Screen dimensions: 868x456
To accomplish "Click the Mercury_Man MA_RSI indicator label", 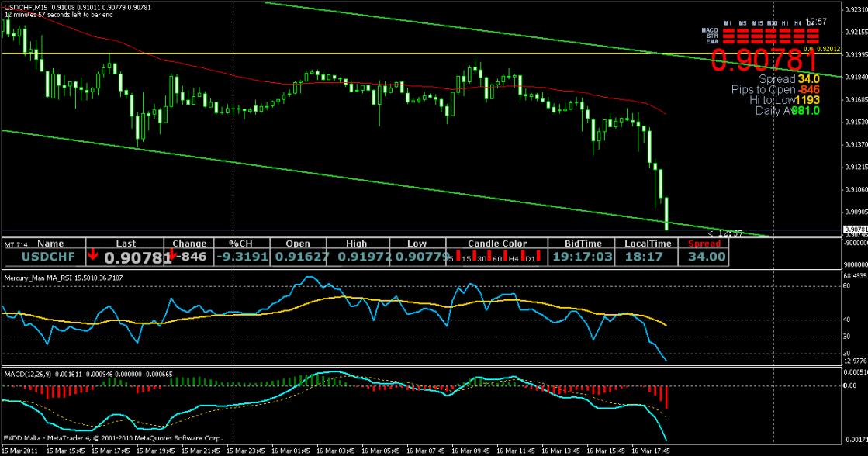I will point(39,277).
